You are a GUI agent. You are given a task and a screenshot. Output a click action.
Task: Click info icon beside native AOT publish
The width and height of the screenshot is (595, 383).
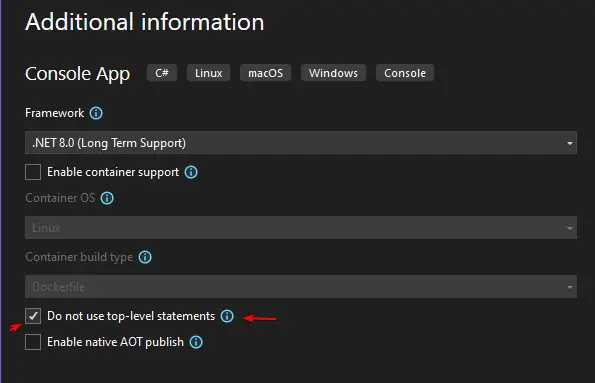(x=196, y=342)
